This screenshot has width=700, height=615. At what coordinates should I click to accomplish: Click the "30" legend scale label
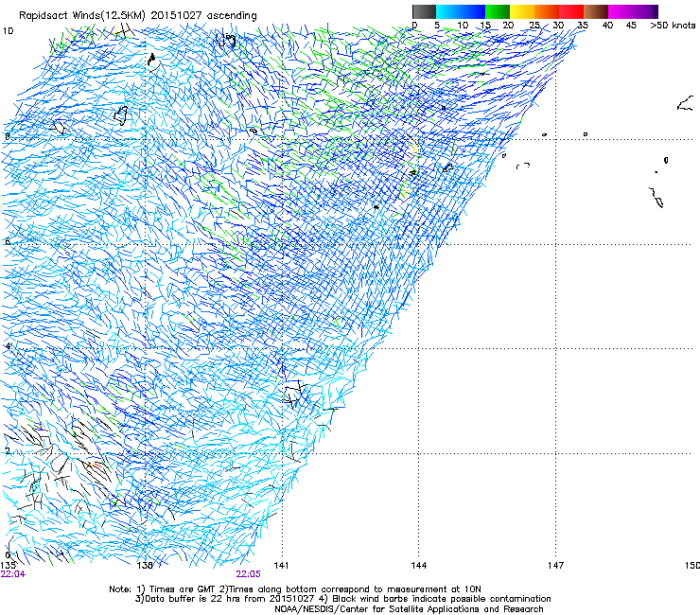558,26
